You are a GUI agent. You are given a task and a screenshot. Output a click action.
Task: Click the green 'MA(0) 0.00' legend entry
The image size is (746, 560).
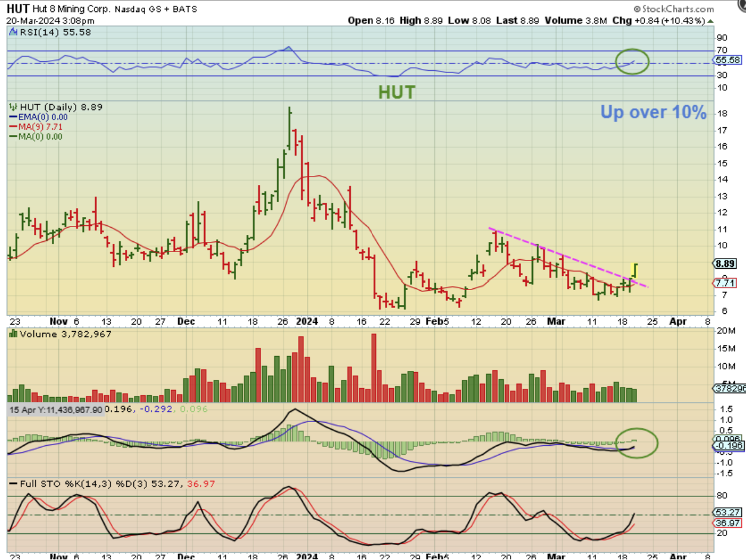(x=36, y=136)
